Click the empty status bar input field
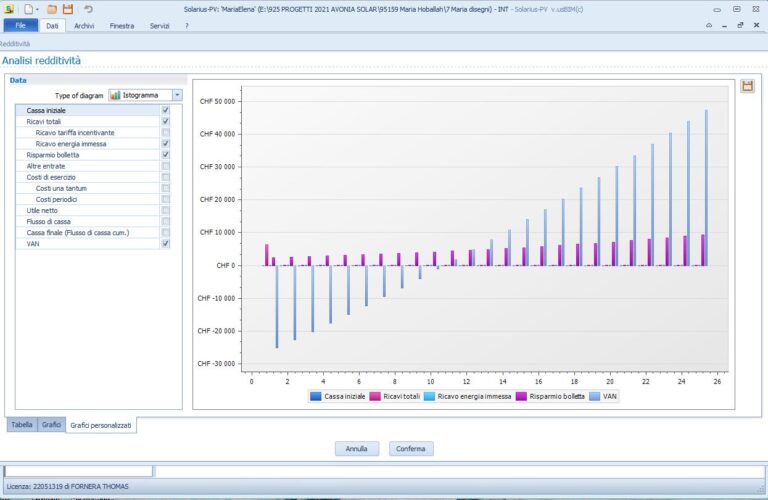768x500 pixels. click(x=78, y=472)
